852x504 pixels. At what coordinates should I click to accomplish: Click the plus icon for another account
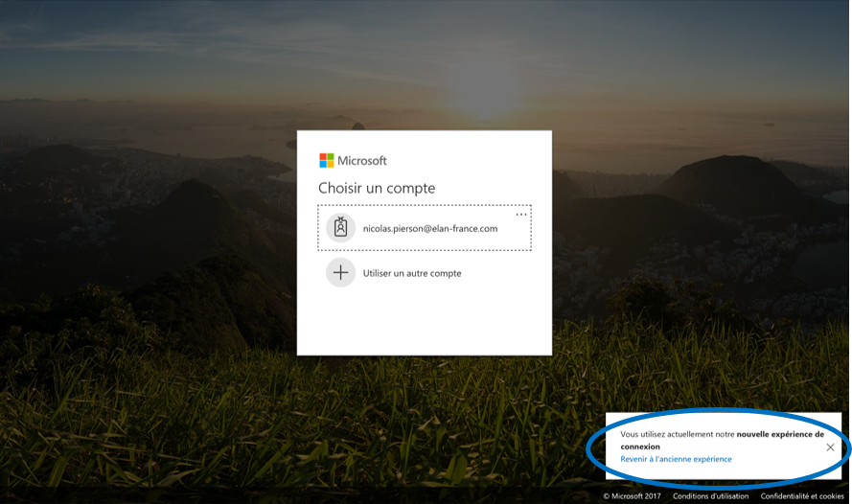pos(340,273)
